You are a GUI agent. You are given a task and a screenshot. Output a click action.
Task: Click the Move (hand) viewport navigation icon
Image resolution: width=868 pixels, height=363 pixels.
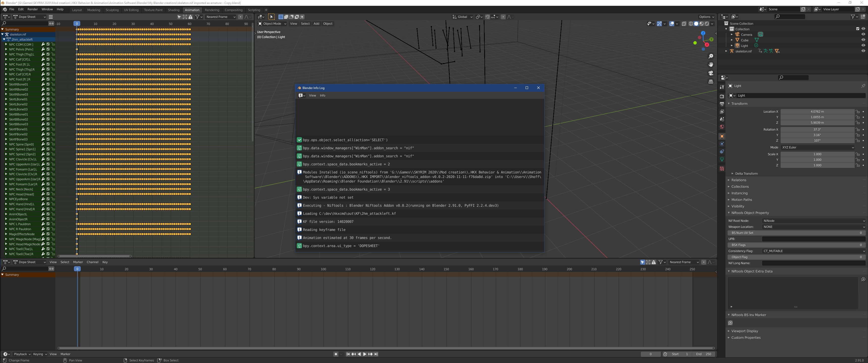tap(711, 65)
